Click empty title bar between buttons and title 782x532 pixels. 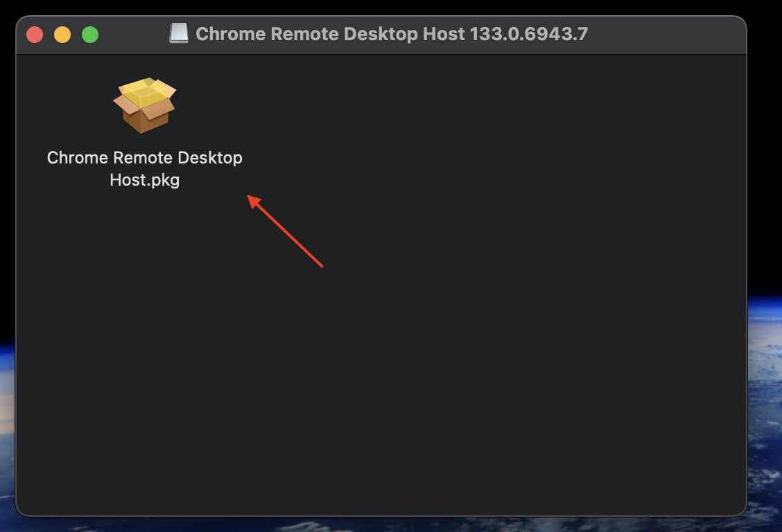click(134, 35)
